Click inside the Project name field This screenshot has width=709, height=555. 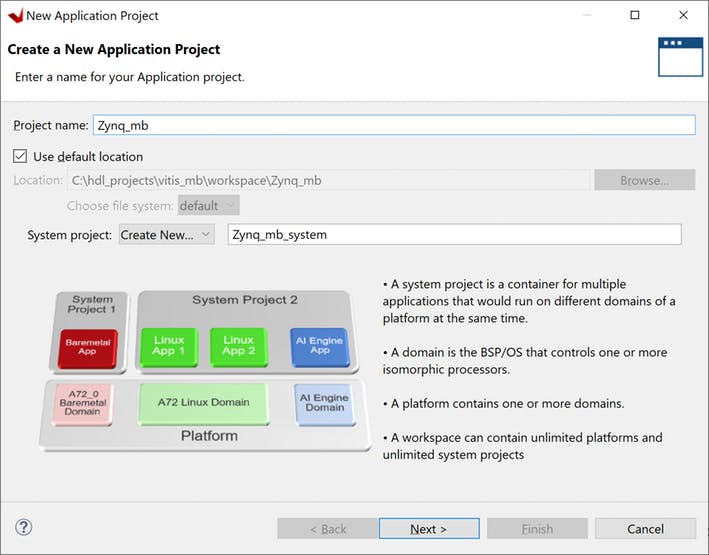click(x=393, y=125)
